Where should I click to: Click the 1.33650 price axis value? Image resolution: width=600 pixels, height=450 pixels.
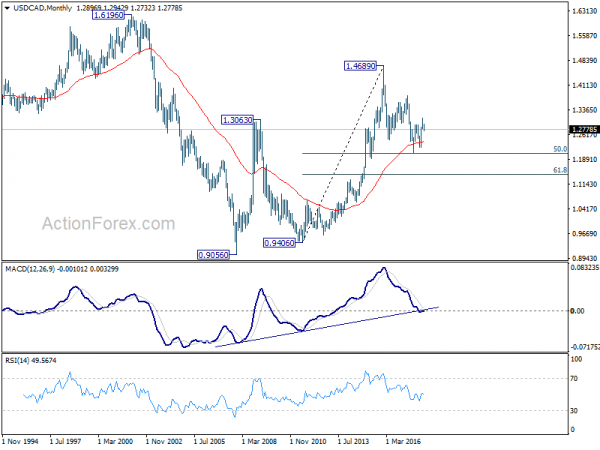(x=584, y=110)
